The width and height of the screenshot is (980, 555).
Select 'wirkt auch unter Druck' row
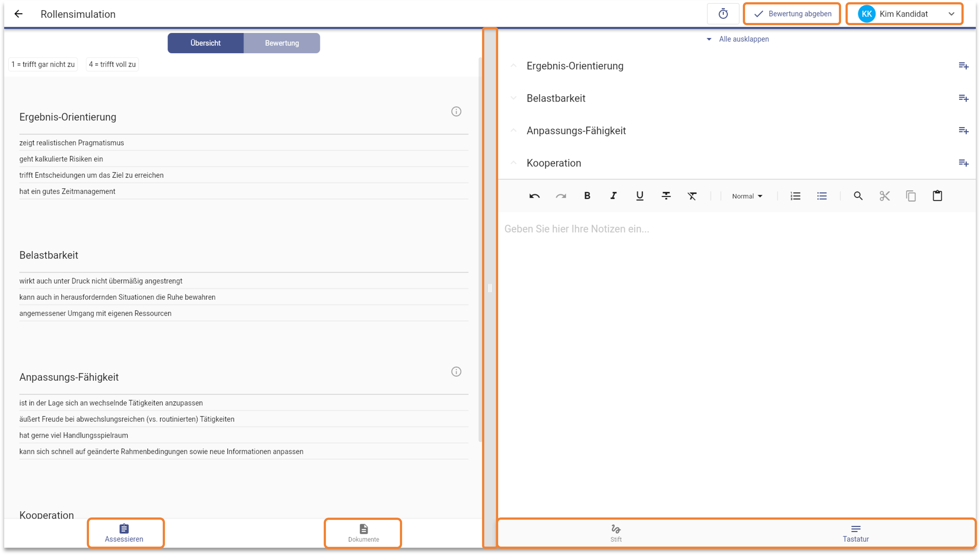click(244, 281)
